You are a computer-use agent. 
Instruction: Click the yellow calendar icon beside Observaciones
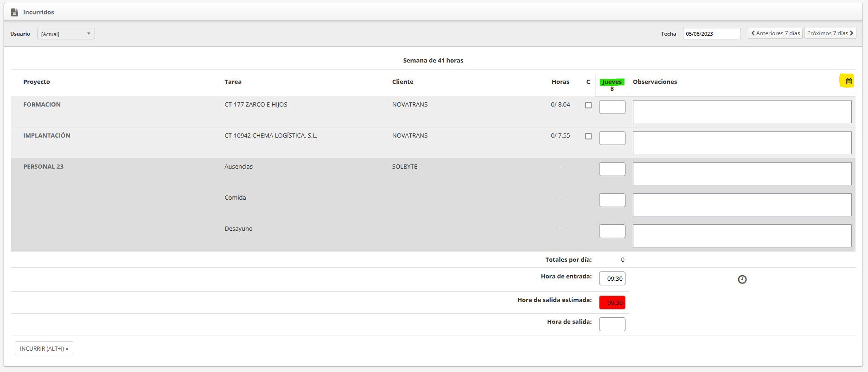(x=849, y=81)
